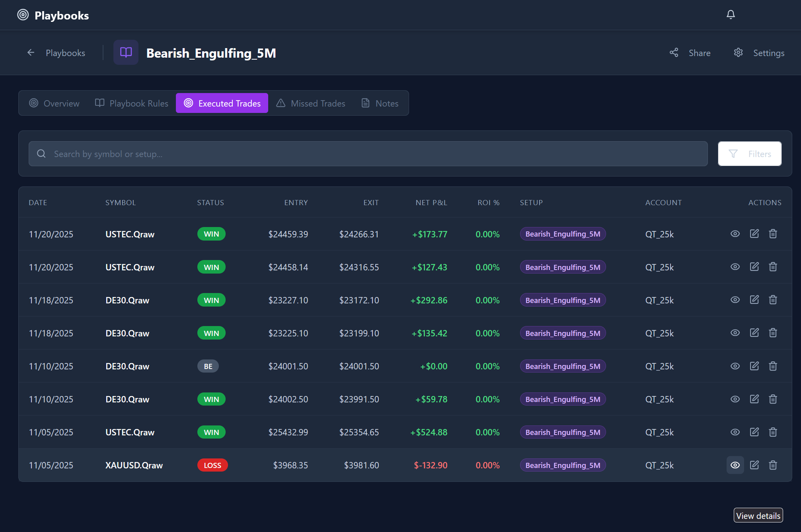View details of XAUUSD.Qraw trade via eye icon
Viewport: 801px width, 532px height.
point(735,465)
